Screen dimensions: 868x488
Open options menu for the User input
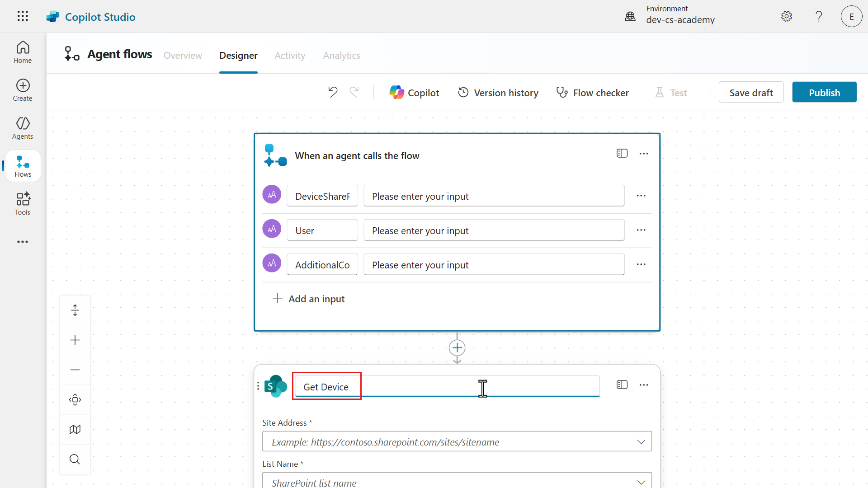point(641,230)
